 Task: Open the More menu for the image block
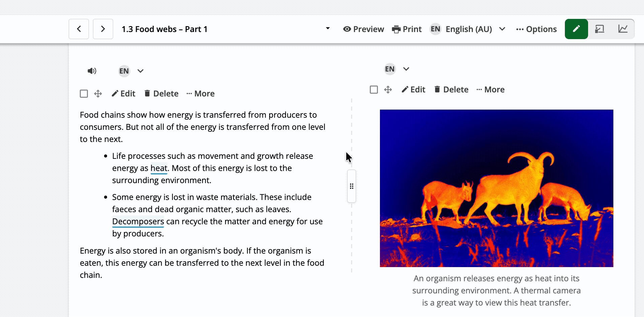click(490, 90)
